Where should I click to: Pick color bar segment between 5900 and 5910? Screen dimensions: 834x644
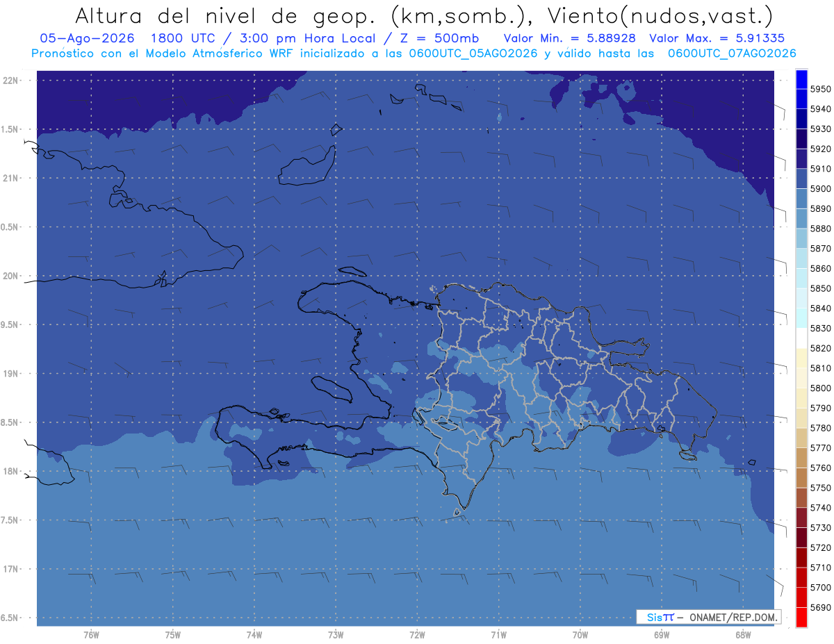pyautogui.click(x=801, y=179)
